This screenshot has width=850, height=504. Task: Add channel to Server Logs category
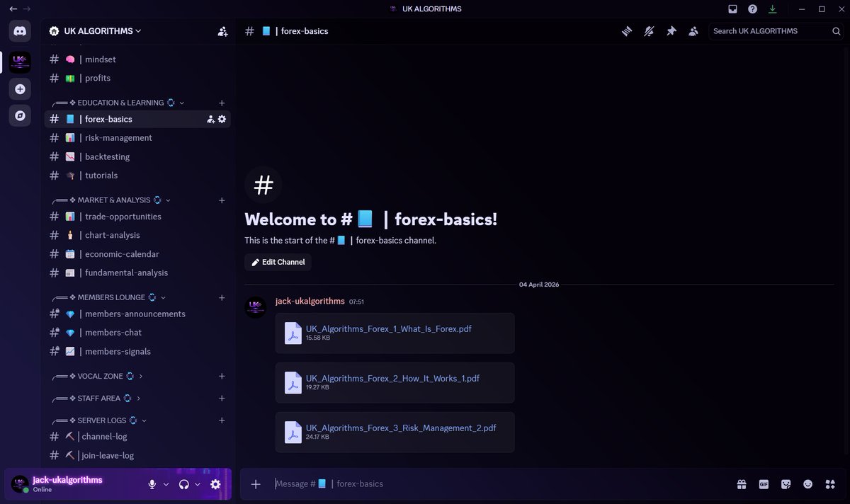point(222,420)
